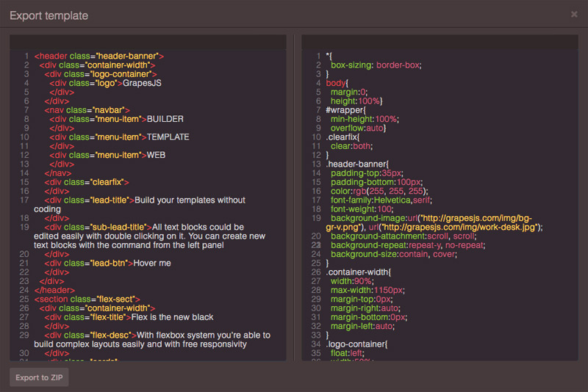Click 'Build your templates without' text
588x392 pixels.
pos(190,200)
